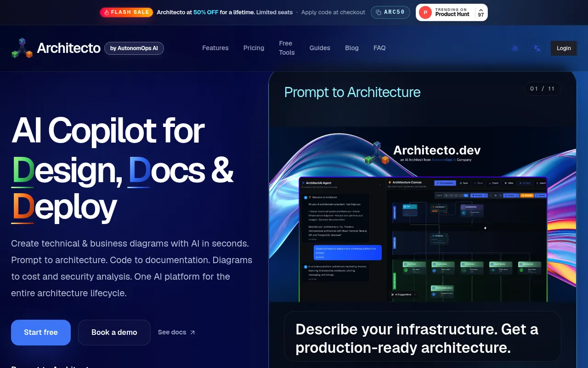Open the Guides menu item
The height and width of the screenshot is (368, 588).
pyautogui.click(x=320, y=48)
